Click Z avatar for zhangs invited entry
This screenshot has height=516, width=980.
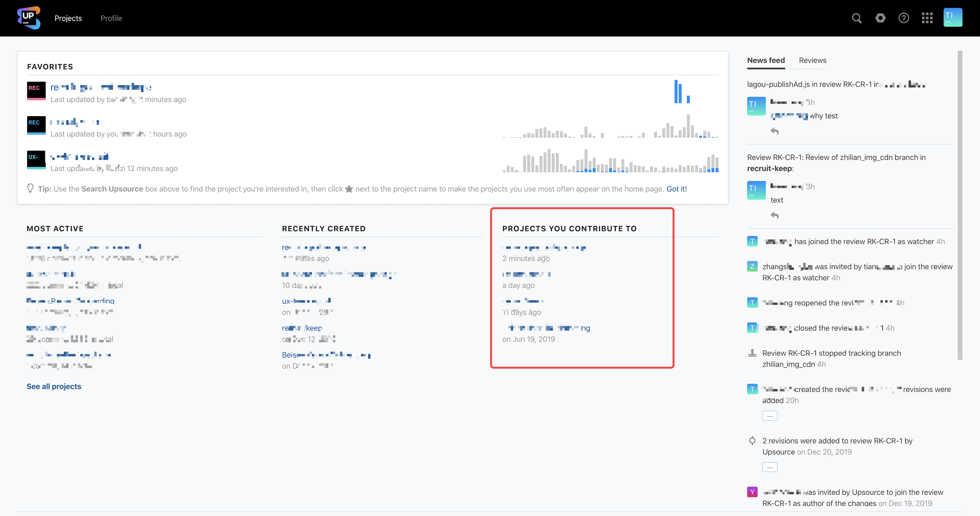tap(752, 266)
